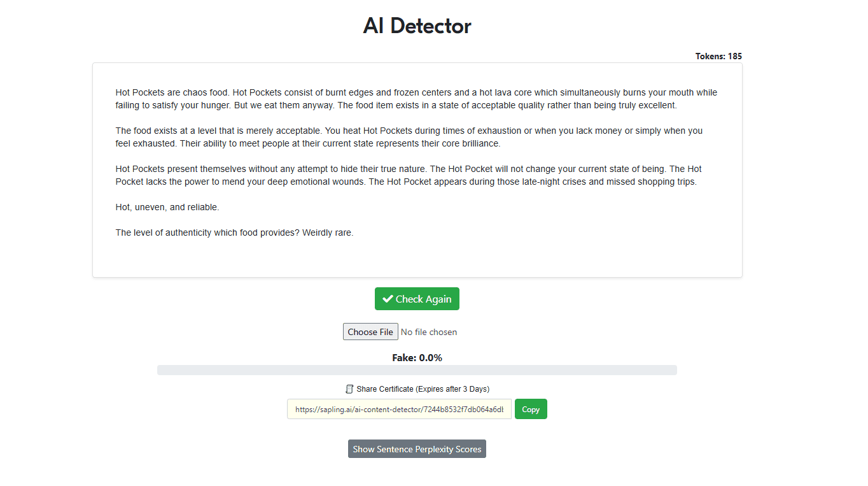The width and height of the screenshot is (868, 486).
Task: Select the sapling.ai certificate URL field
Action: click(399, 409)
